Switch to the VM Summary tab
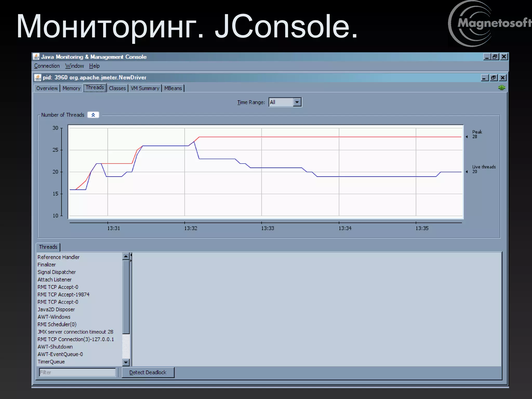Image resolution: width=532 pixels, height=399 pixels. click(145, 88)
